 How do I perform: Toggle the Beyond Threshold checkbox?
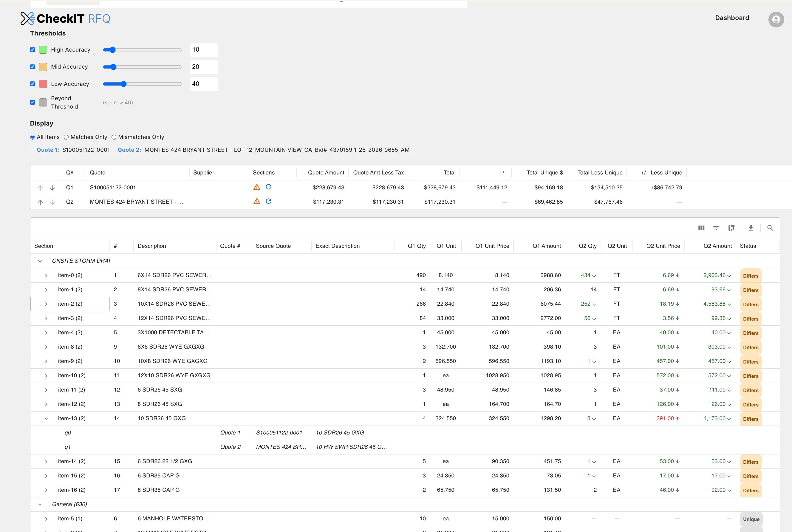pos(33,102)
